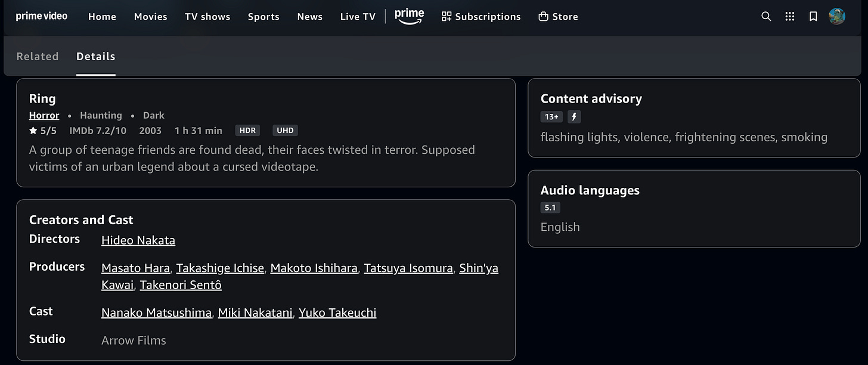Open TV shows in navigation

207,17
